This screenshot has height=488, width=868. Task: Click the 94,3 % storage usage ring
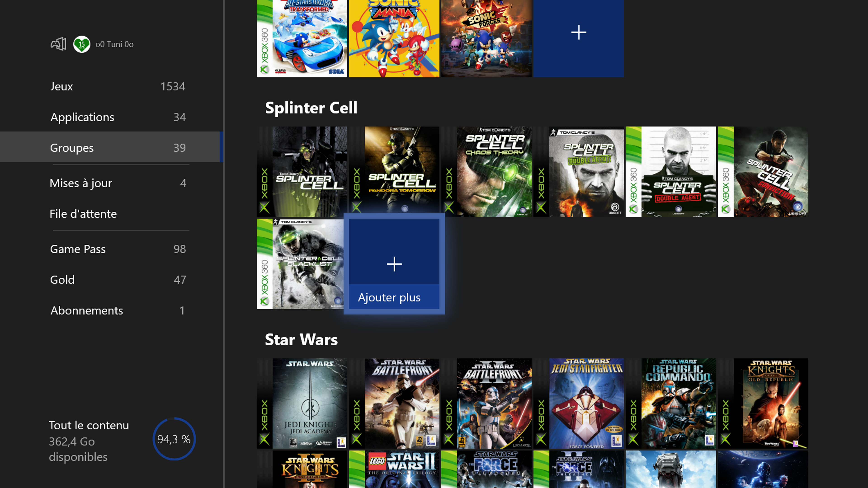[x=174, y=439]
